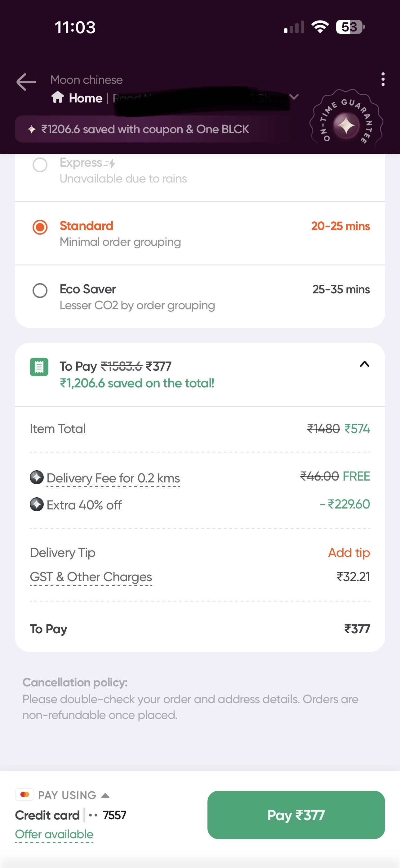The image size is (400, 868).
Task: Tap Add tip for delivery partner
Action: (349, 552)
